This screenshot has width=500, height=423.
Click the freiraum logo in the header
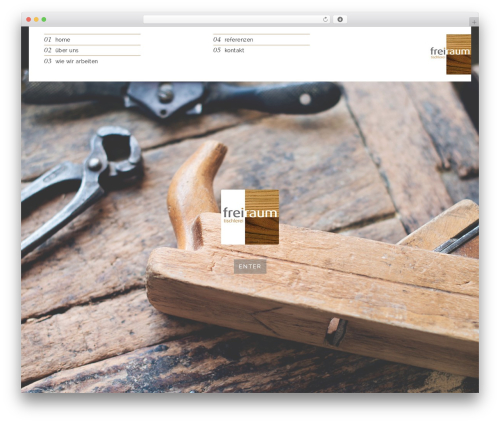pos(451,54)
